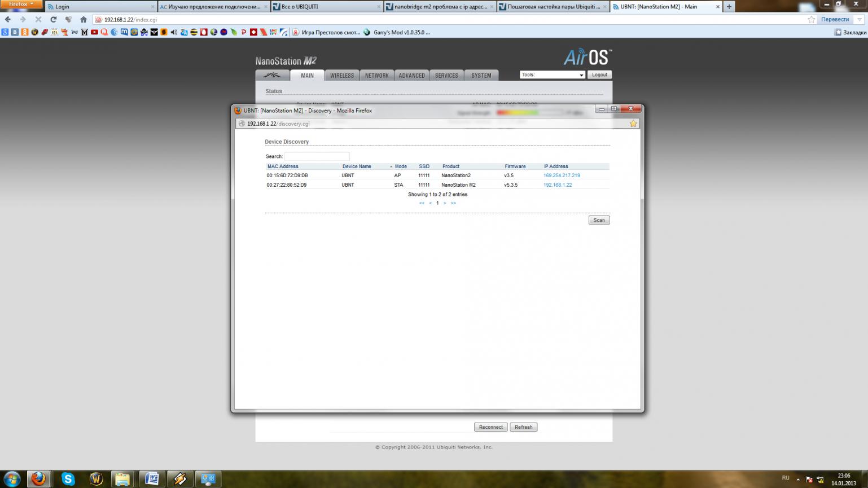868x488 pixels.
Task: Sort table by Mode column header
Action: [x=401, y=166]
